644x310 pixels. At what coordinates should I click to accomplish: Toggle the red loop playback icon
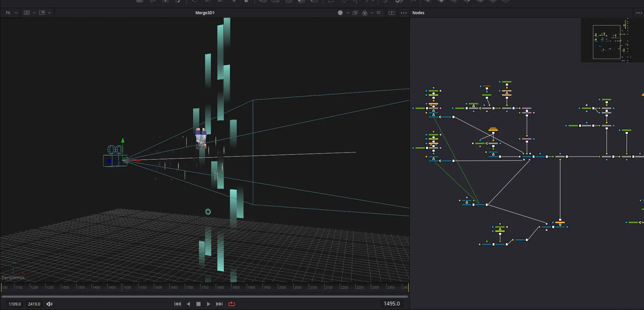(232, 304)
